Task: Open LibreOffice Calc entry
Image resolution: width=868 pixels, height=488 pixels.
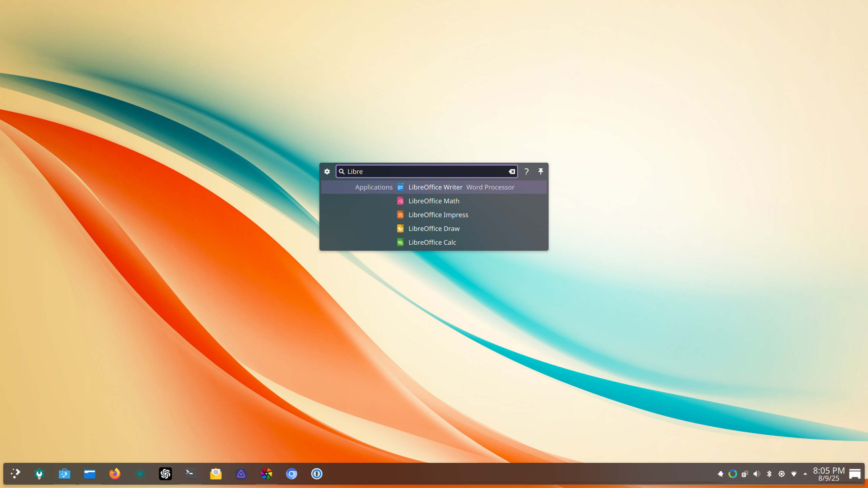Action: point(432,243)
